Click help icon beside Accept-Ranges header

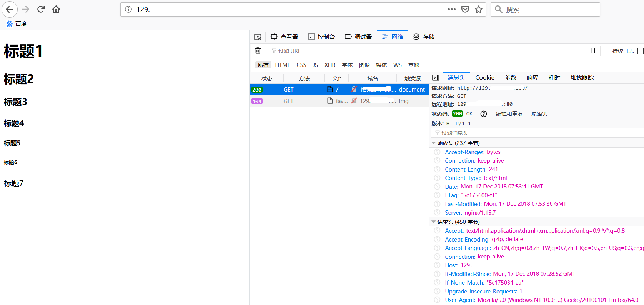point(437,152)
